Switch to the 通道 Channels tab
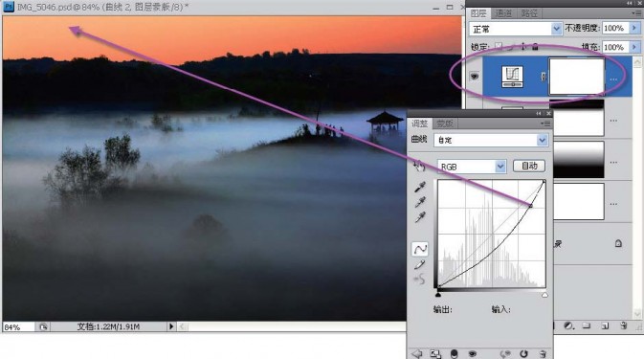The image size is (644, 359). tap(503, 13)
